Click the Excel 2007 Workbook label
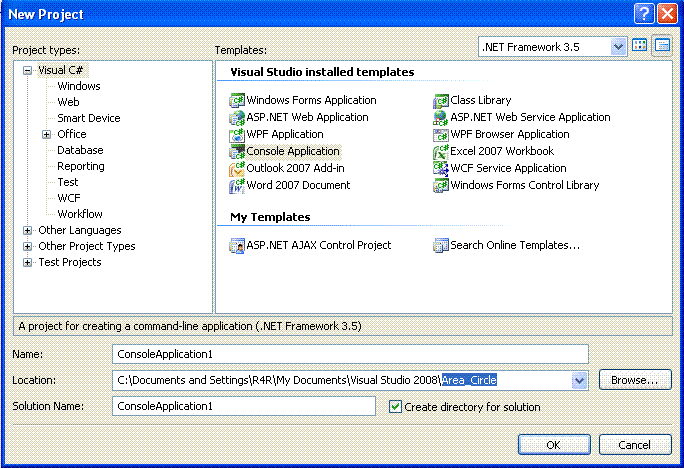 click(x=502, y=151)
